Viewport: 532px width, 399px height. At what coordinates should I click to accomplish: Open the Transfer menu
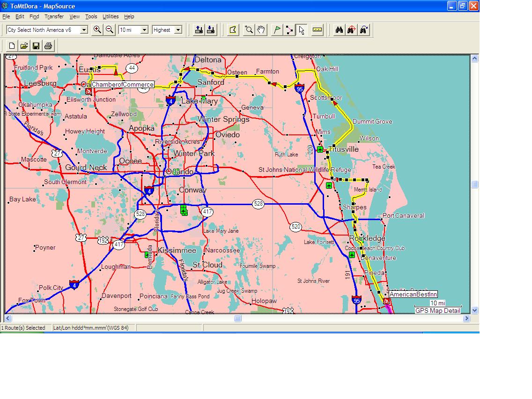pyautogui.click(x=54, y=16)
